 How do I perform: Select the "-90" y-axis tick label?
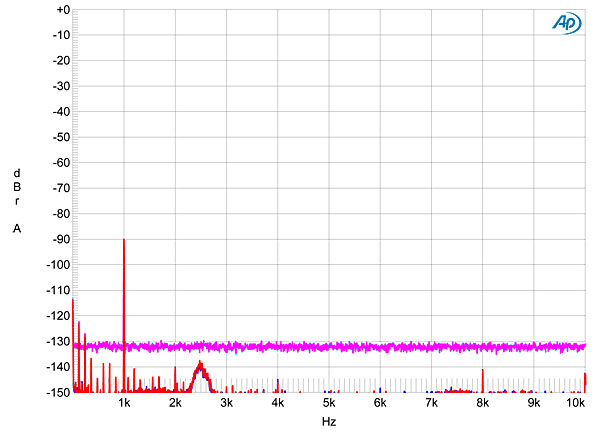56,239
